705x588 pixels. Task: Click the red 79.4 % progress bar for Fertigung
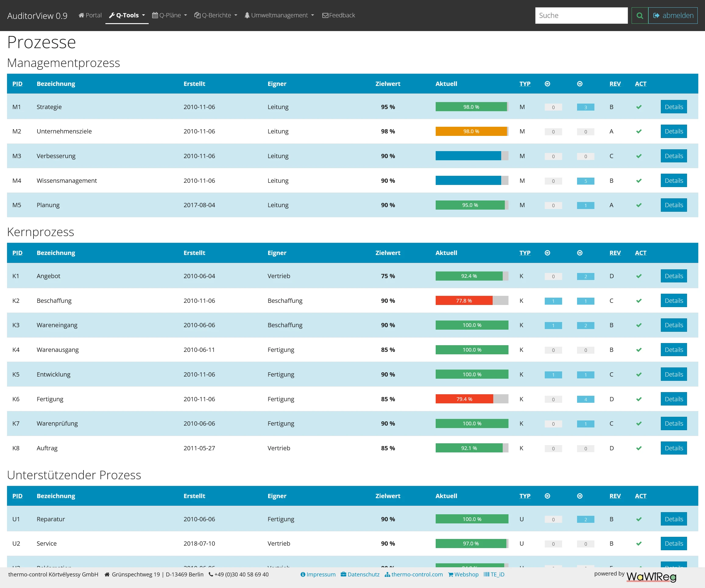[464, 399]
